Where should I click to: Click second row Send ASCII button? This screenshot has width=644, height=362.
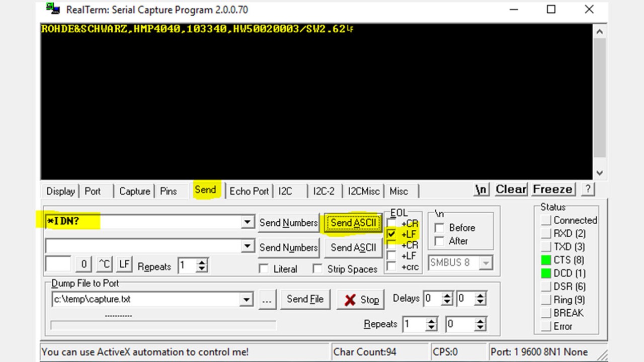click(x=353, y=247)
